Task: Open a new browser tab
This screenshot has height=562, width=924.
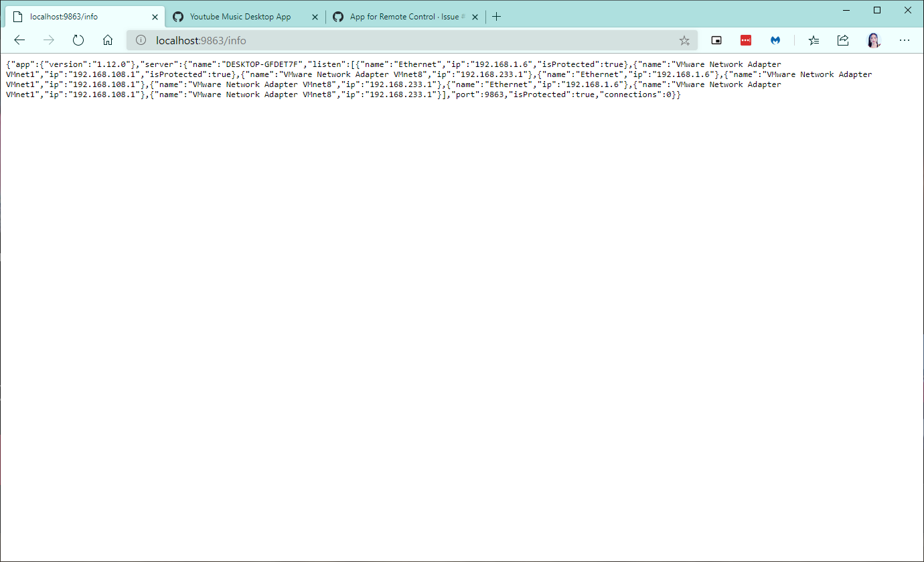Action: coord(496,16)
